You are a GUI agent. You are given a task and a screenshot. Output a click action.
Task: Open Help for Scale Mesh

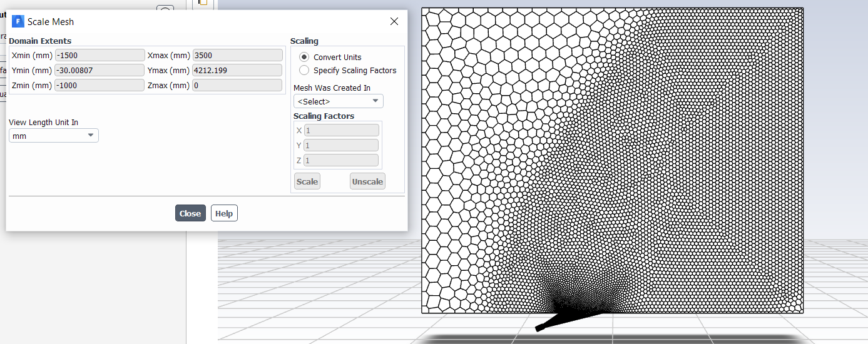pos(224,213)
